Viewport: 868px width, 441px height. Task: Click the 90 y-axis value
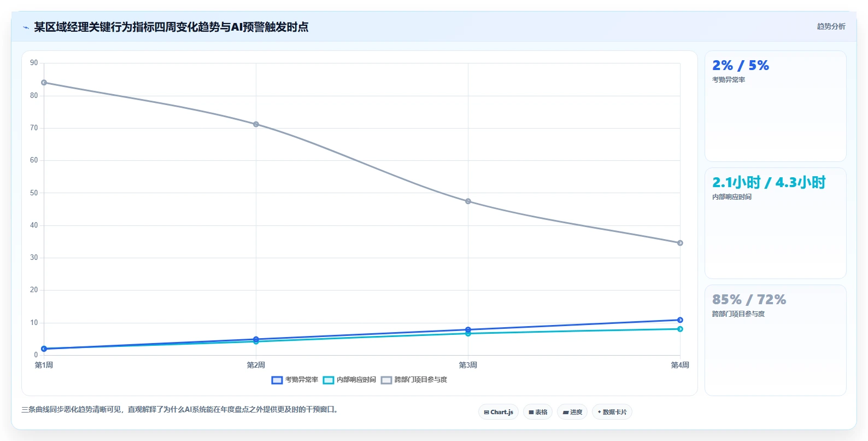pos(34,63)
